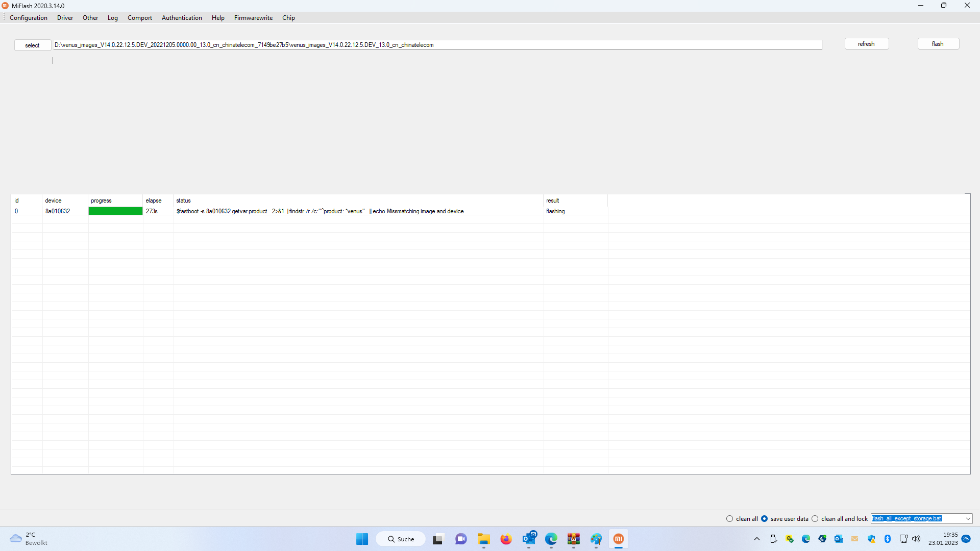Click the firmware path input field
Viewport: 980px width, 551px height.
pos(437,45)
